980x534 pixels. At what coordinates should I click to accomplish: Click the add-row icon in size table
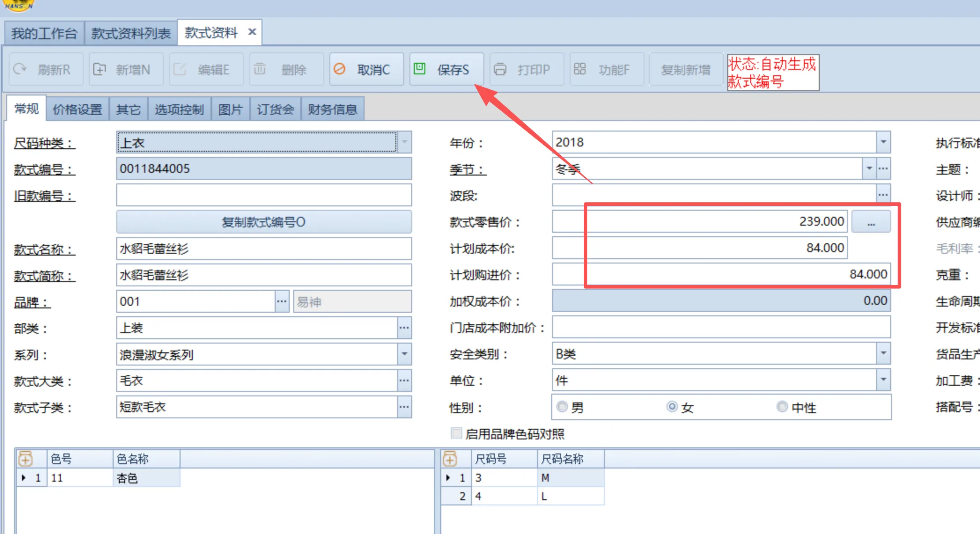tap(449, 459)
